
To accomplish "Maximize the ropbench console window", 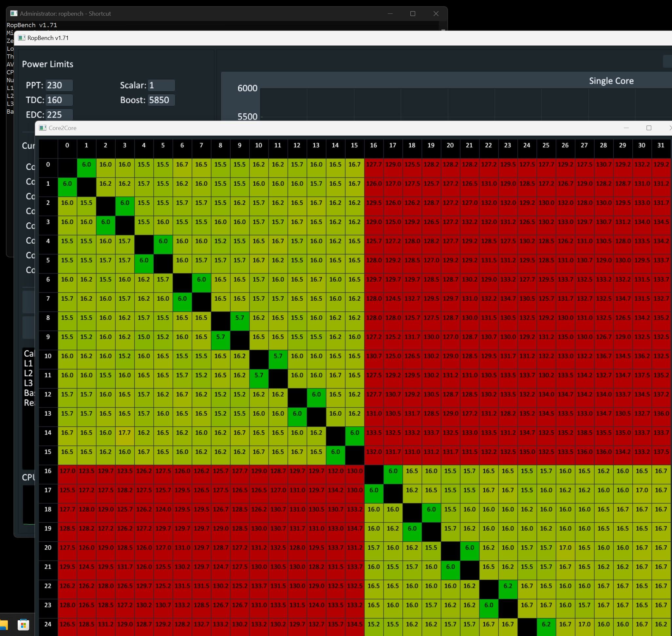I will tap(413, 13).
